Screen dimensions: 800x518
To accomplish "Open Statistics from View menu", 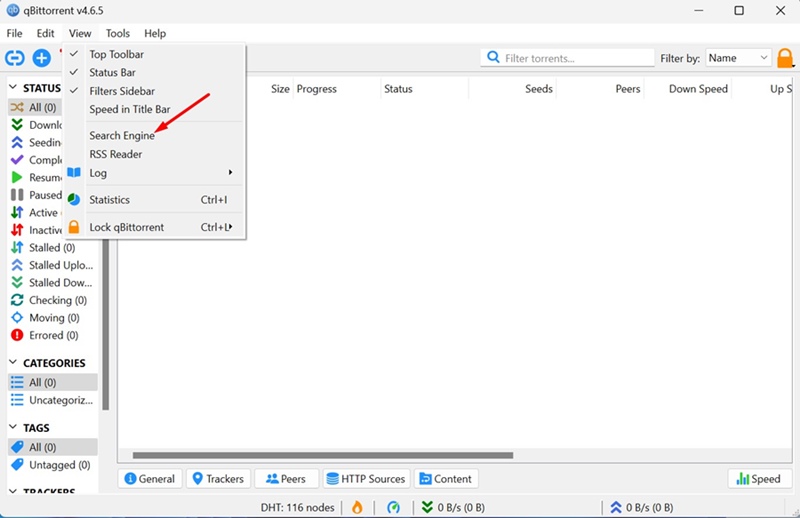I will 155,200.
